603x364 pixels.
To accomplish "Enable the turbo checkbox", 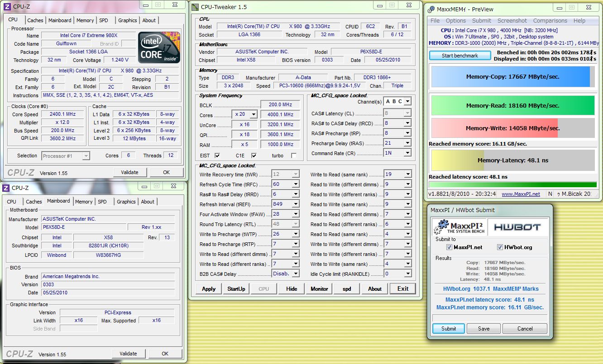I will click(x=294, y=156).
